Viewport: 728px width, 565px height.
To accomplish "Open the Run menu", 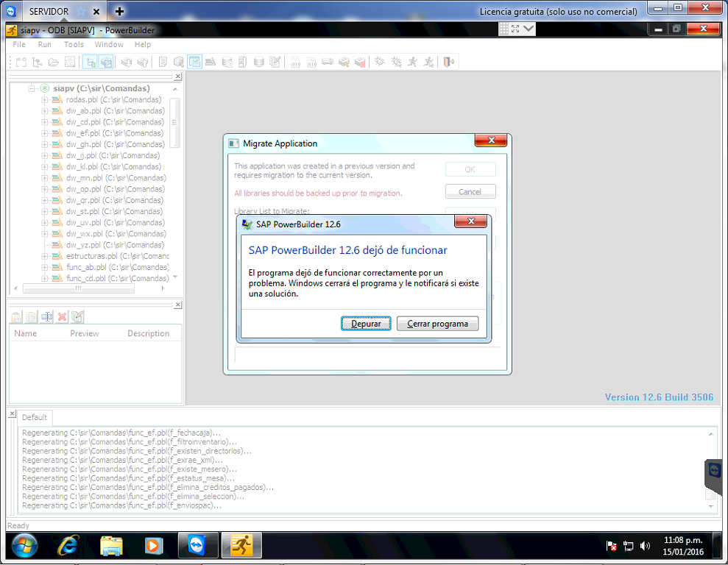I will (x=45, y=45).
